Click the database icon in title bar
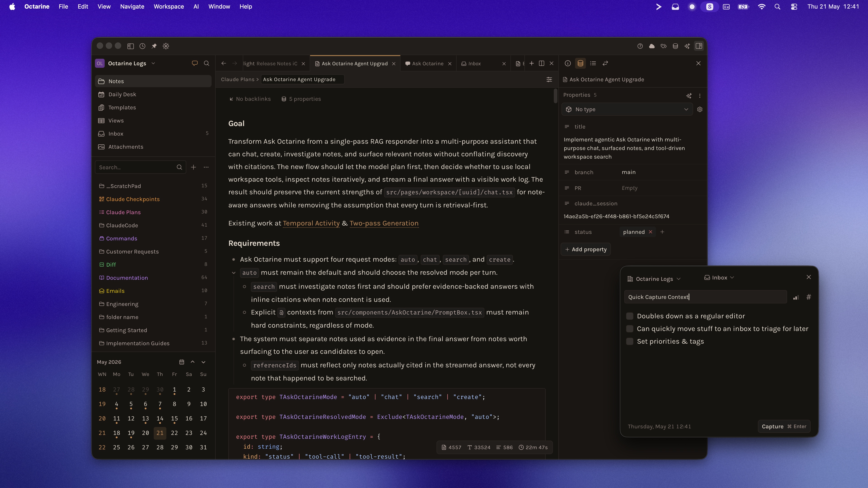868x488 pixels. (675, 46)
